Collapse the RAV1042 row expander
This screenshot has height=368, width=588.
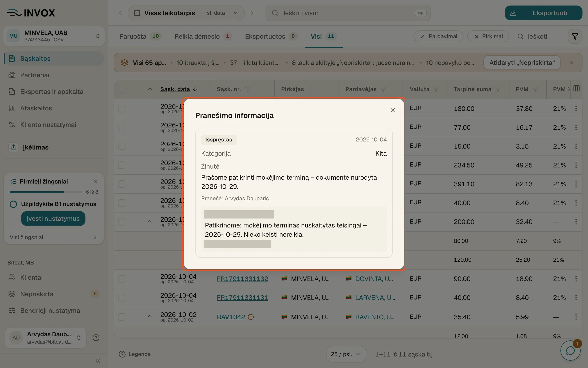coord(150,316)
